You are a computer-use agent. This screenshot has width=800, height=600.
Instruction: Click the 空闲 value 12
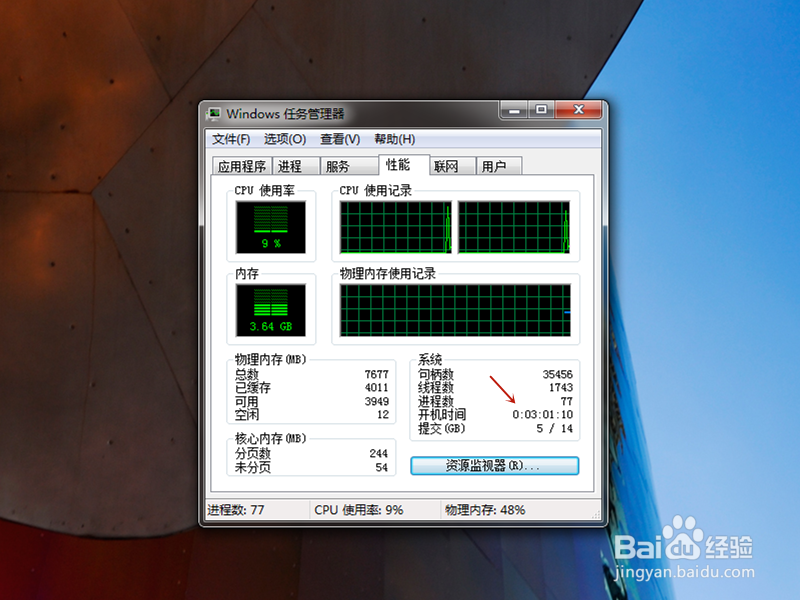383,414
